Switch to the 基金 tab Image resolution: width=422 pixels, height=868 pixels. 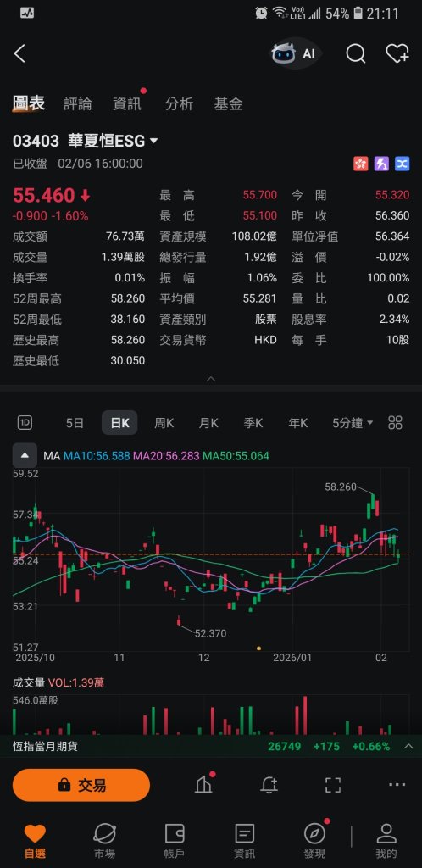[229, 103]
